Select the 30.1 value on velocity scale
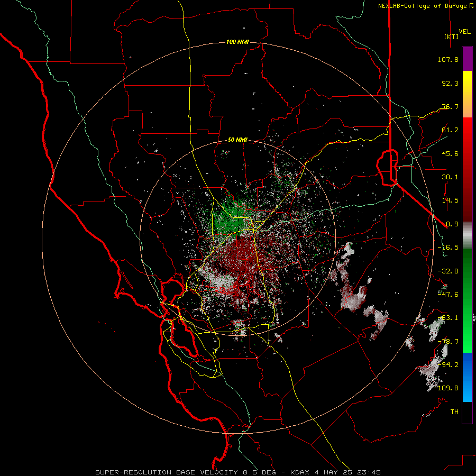 [x=450, y=177]
